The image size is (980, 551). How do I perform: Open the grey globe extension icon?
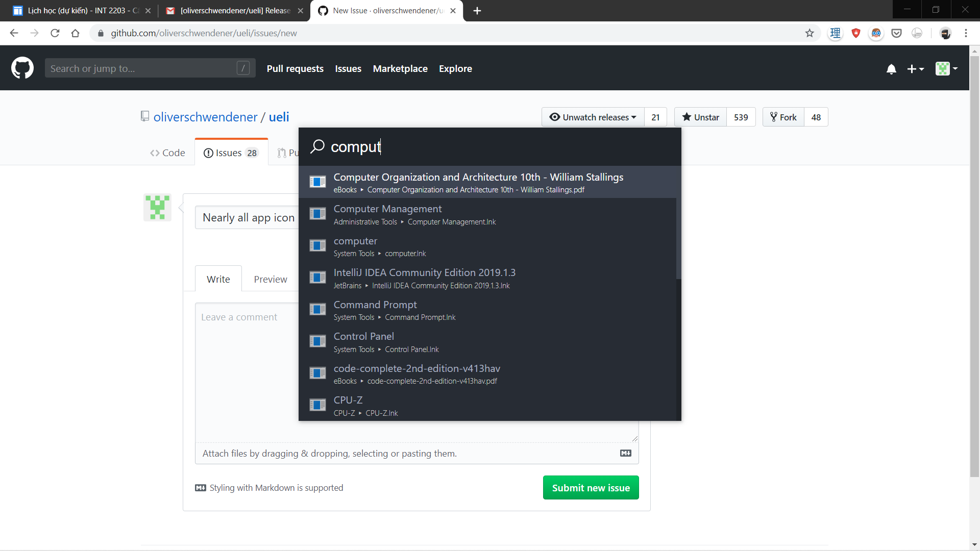pos(917,33)
